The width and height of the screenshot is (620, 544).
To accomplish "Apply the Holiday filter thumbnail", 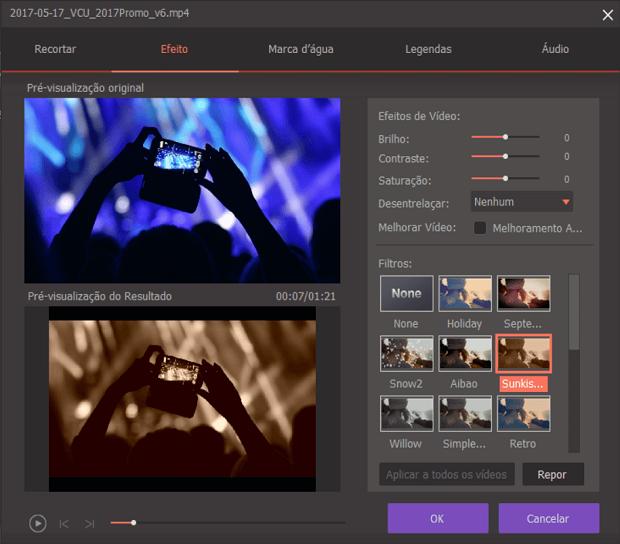I will point(465,294).
